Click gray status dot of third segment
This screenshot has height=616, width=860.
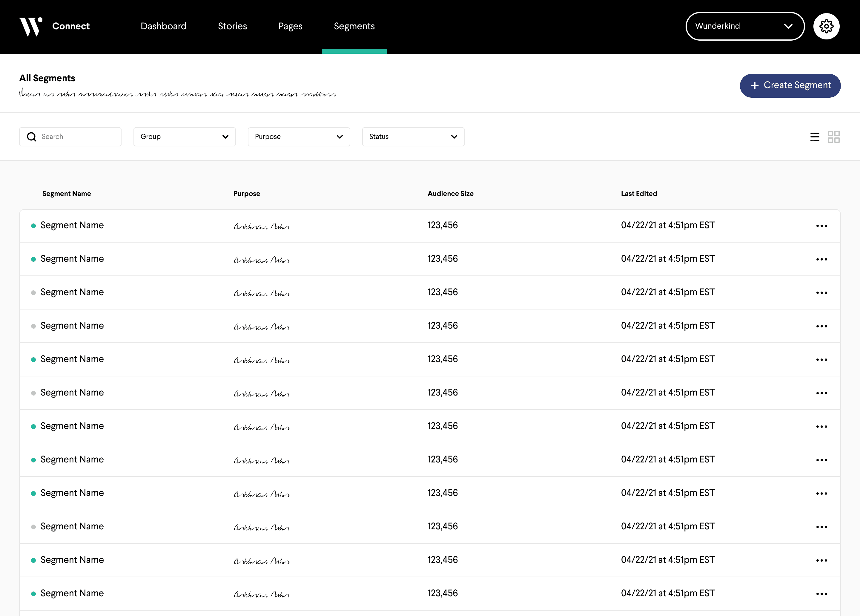33,292
